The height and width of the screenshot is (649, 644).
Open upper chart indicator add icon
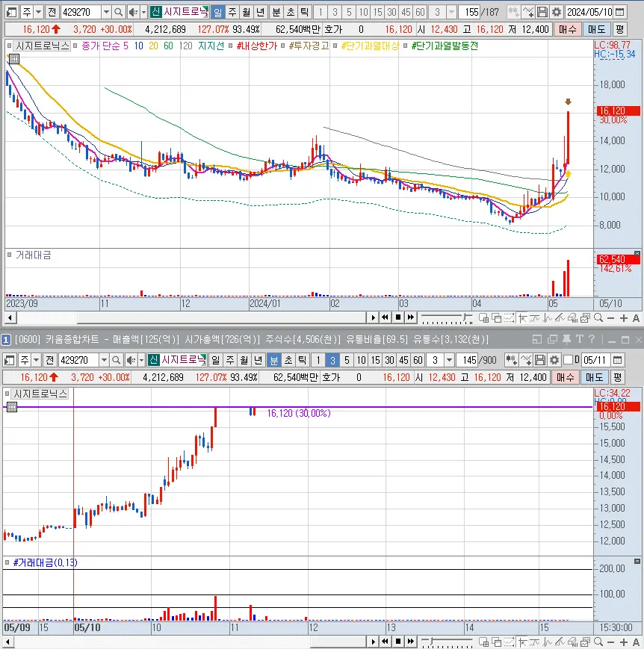(x=528, y=12)
